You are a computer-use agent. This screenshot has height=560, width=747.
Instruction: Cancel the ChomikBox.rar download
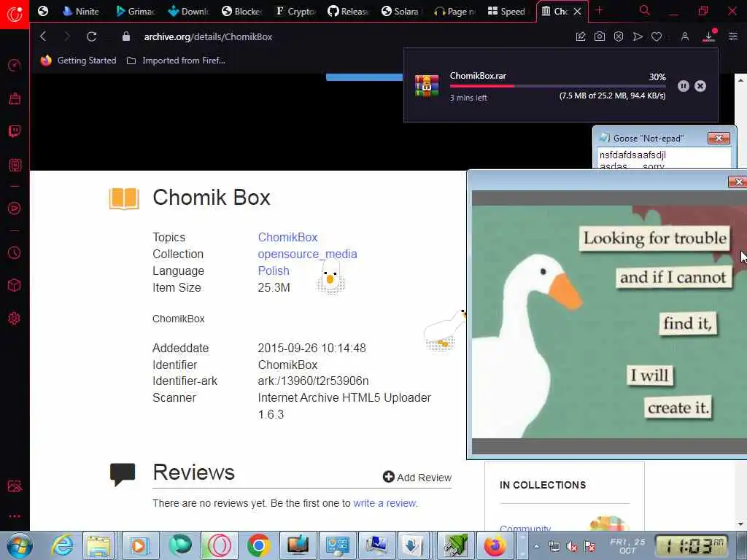click(700, 86)
